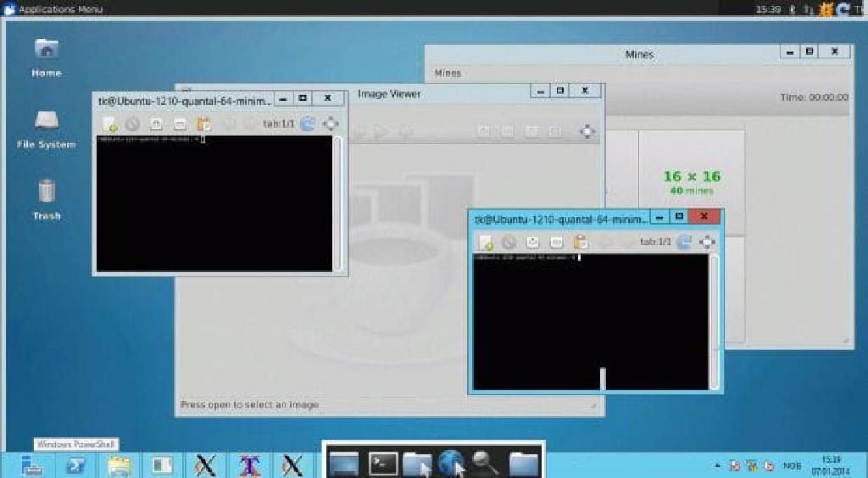Click new tab icon in right terminal toolbar
The height and width of the screenshot is (478, 868).
click(x=486, y=242)
